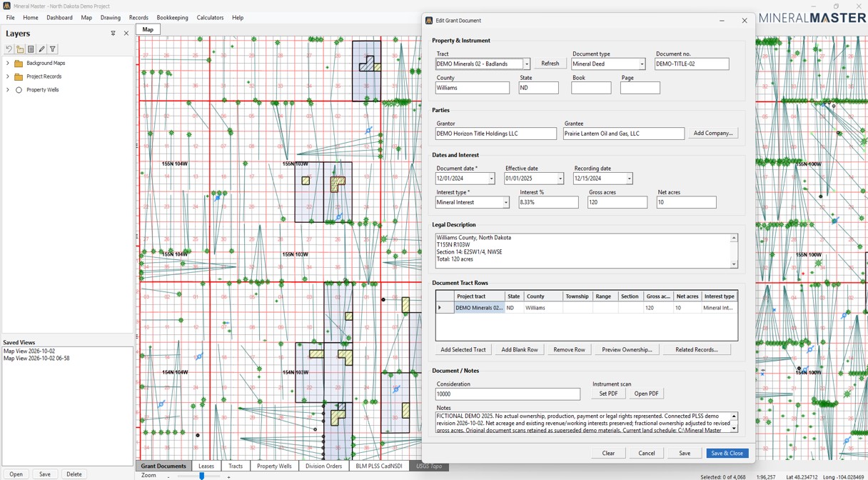
Task: Open the Tract dropdown
Action: pos(527,64)
